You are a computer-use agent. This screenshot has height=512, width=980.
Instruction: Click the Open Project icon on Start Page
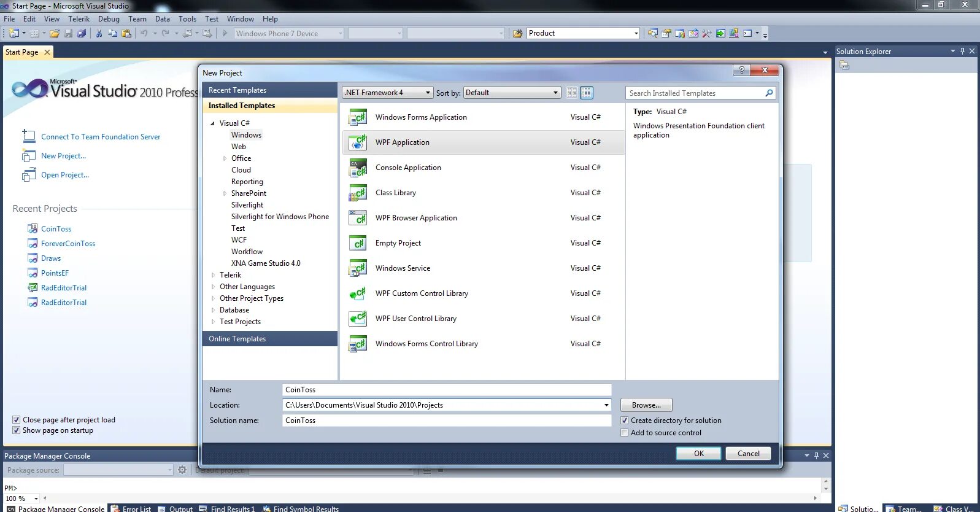(x=29, y=175)
